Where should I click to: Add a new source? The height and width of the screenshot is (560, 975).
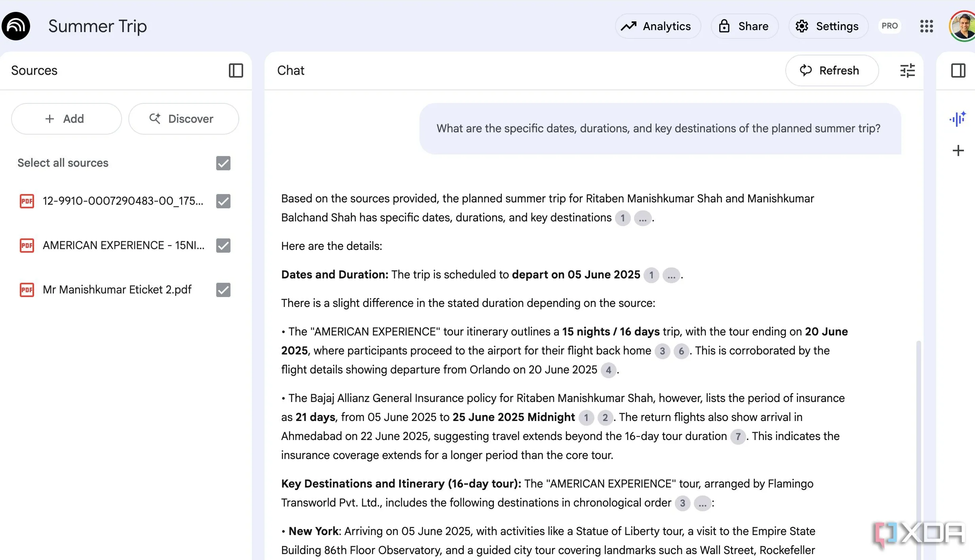coord(66,119)
